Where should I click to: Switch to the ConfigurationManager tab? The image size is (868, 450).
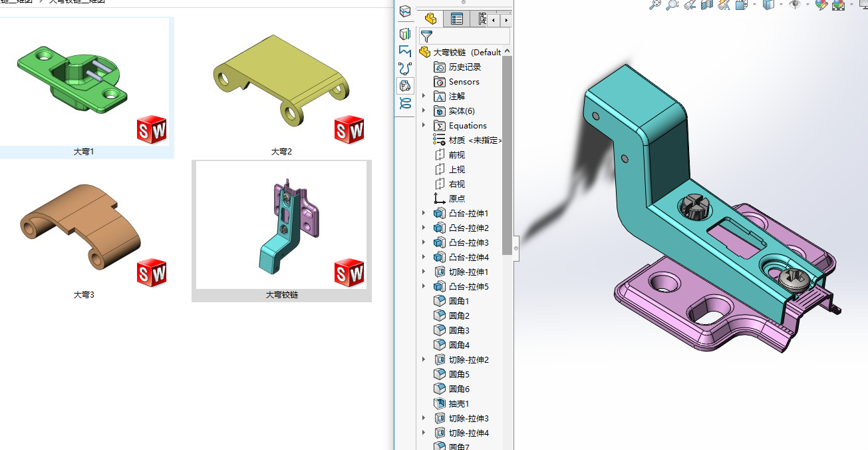pyautogui.click(x=481, y=19)
